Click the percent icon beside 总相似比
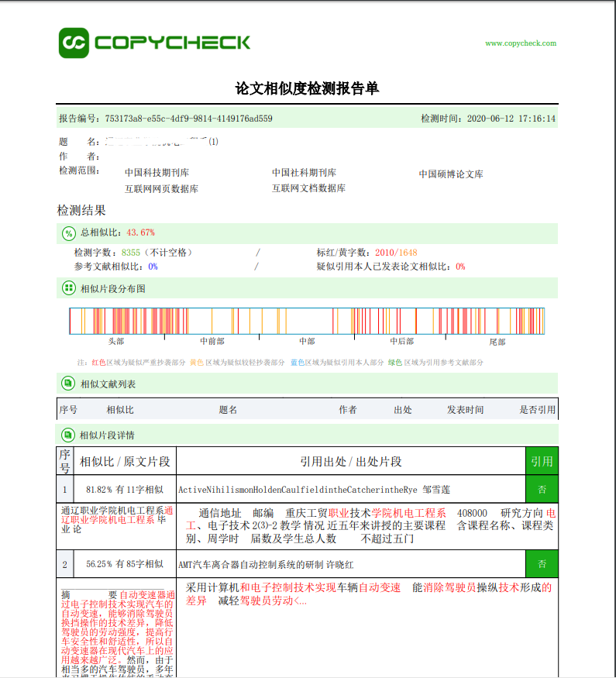 pyautogui.click(x=68, y=232)
